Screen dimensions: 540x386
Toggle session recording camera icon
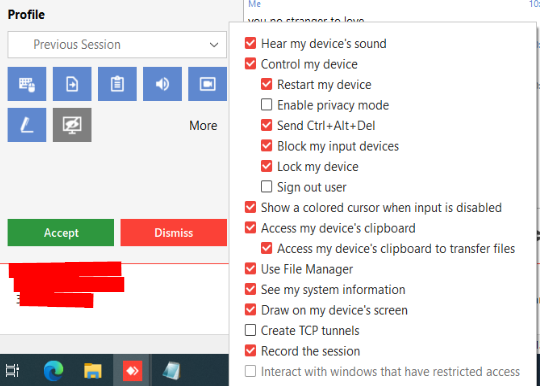pyautogui.click(x=207, y=84)
